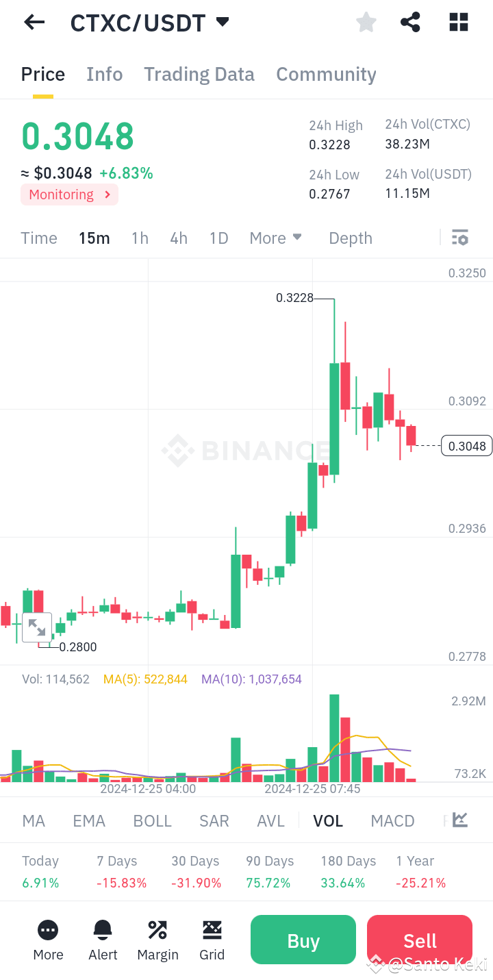The image size is (493, 980).
Task: Open chart settings icon beside Depth
Action: click(x=459, y=238)
